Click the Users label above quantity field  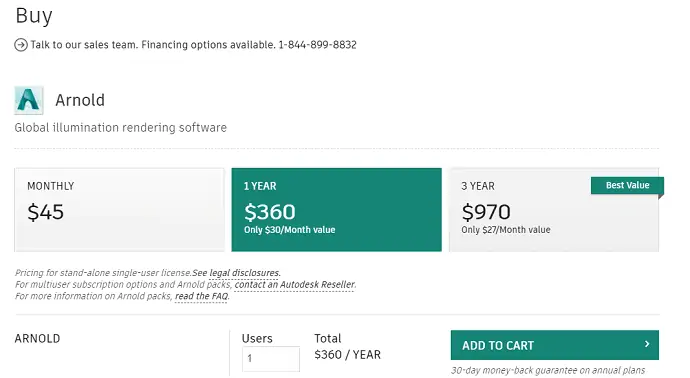(257, 338)
